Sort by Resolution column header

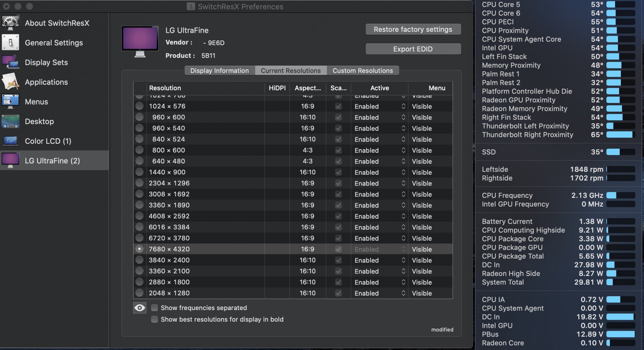(x=205, y=88)
